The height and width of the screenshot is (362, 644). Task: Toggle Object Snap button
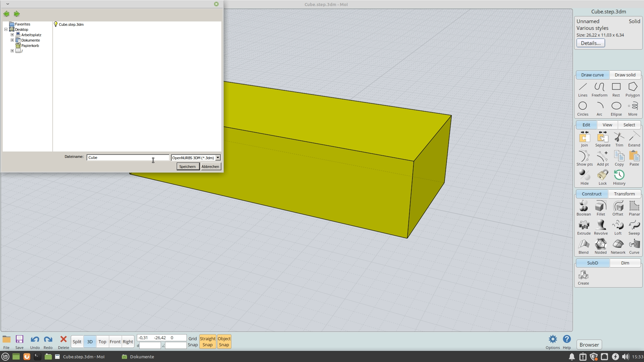(224, 342)
